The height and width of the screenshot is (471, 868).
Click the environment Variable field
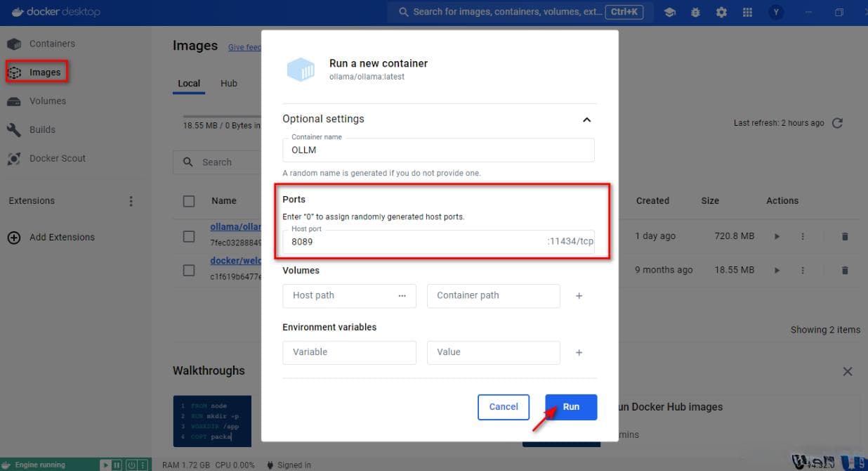349,353
